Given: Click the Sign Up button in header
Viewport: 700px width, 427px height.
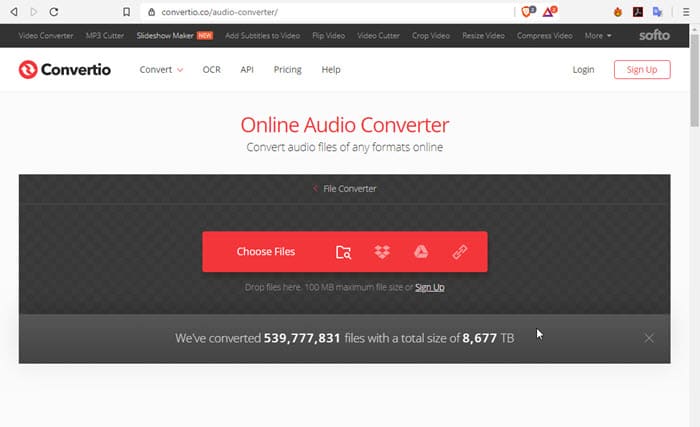Looking at the screenshot, I should pos(642,70).
